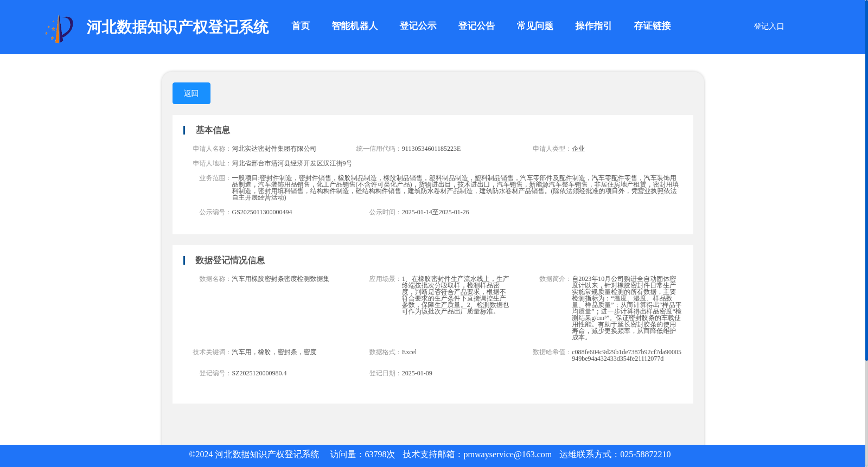
Task: Click publicity number GS2025011300000494
Action: [262, 212]
